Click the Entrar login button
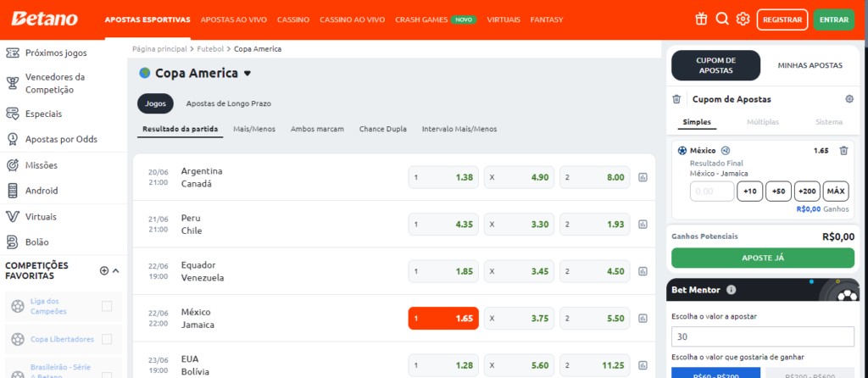This screenshot has width=868, height=378. 834,19
